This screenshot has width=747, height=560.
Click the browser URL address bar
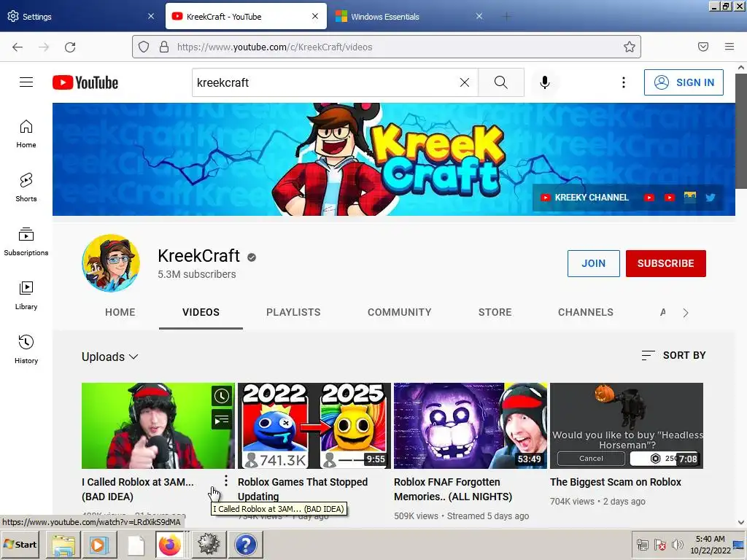pyautogui.click(x=386, y=47)
